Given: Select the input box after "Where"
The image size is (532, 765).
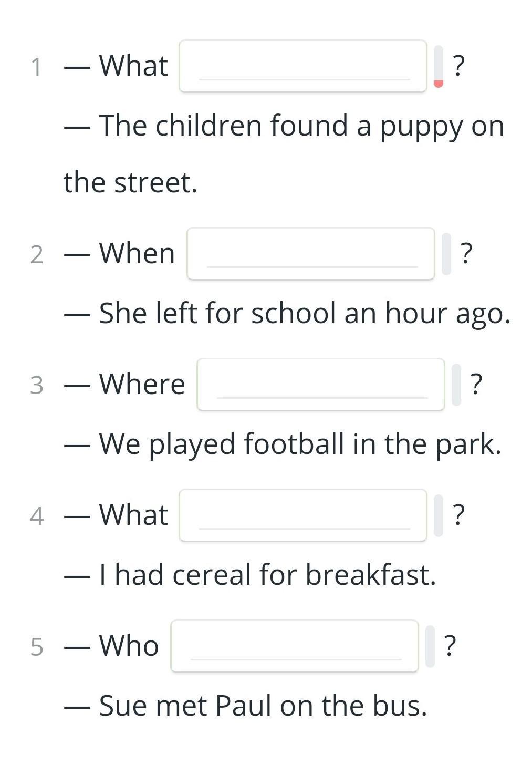Looking at the screenshot, I should 320,385.
